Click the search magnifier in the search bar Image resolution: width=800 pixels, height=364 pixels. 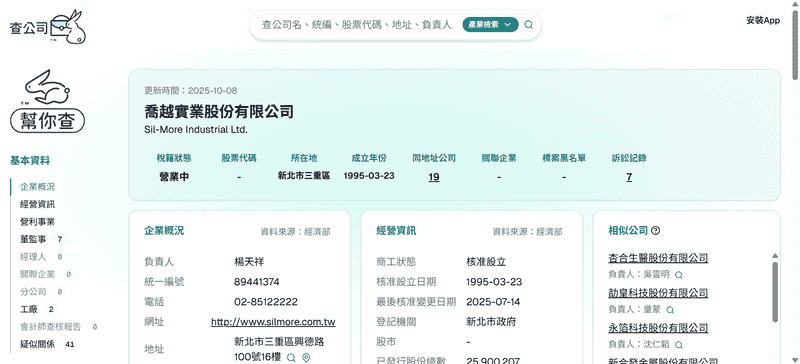(x=529, y=25)
